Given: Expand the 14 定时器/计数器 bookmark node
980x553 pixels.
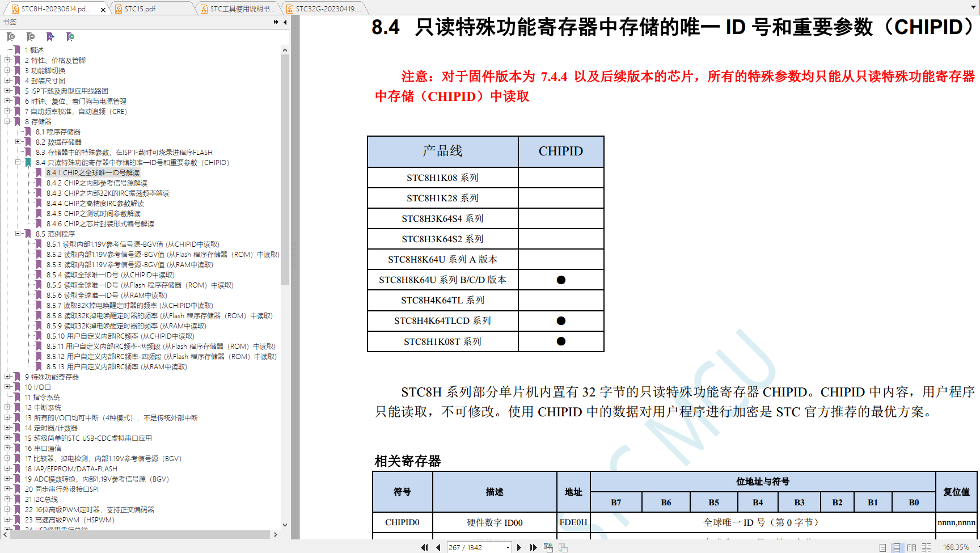Looking at the screenshot, I should [7, 428].
